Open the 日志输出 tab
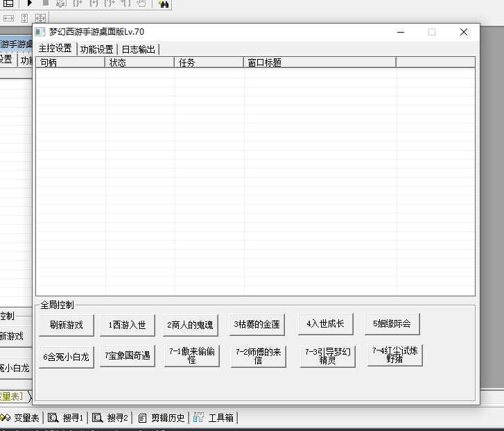The width and height of the screenshot is (504, 431). click(x=139, y=49)
